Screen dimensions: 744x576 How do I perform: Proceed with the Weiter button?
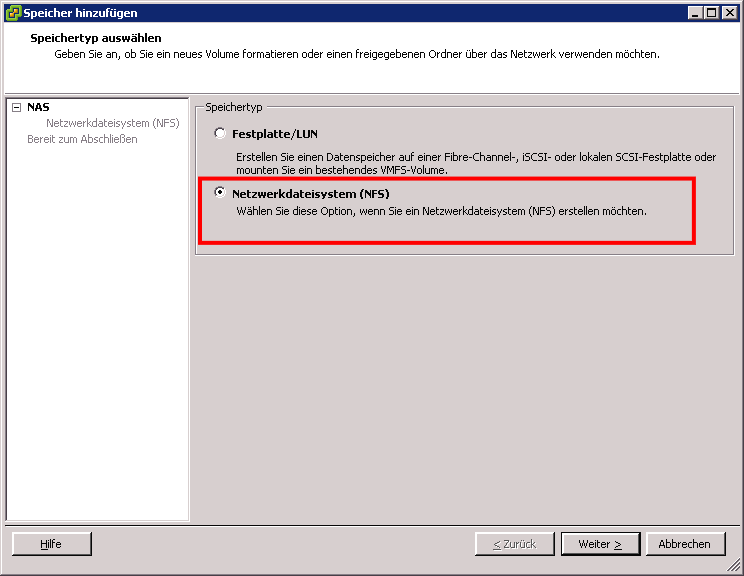pyautogui.click(x=600, y=544)
